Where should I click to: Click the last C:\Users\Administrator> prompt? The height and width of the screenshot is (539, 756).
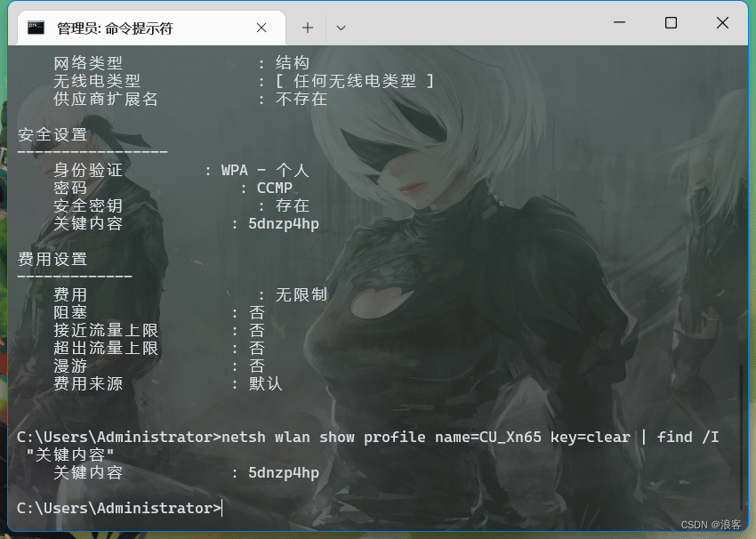point(119,508)
